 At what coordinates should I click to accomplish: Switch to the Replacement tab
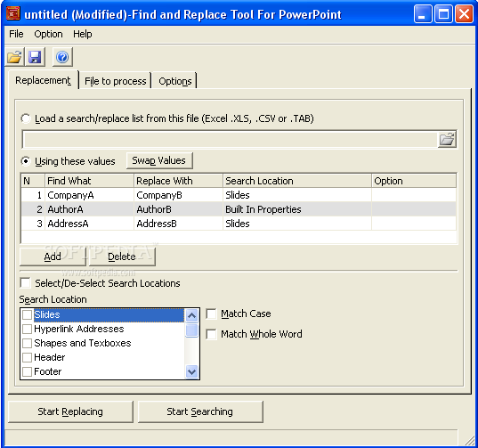click(43, 80)
